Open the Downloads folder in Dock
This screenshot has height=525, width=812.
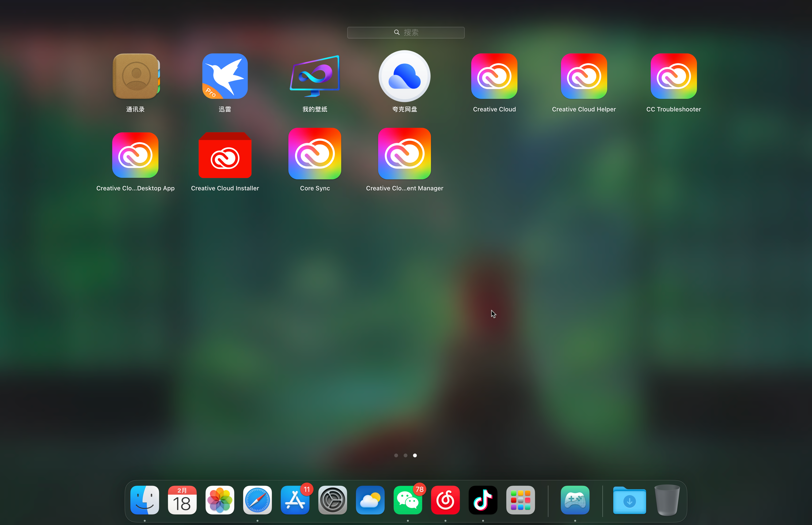(629, 500)
